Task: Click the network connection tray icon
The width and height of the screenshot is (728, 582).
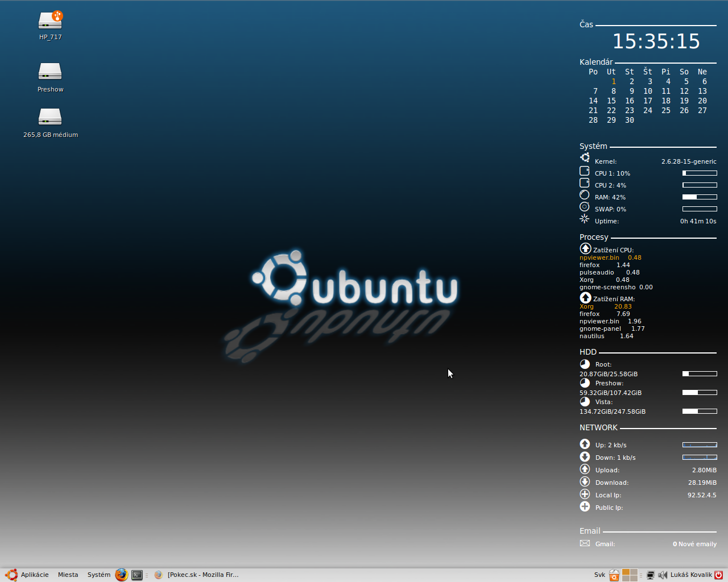Action: [651, 575]
